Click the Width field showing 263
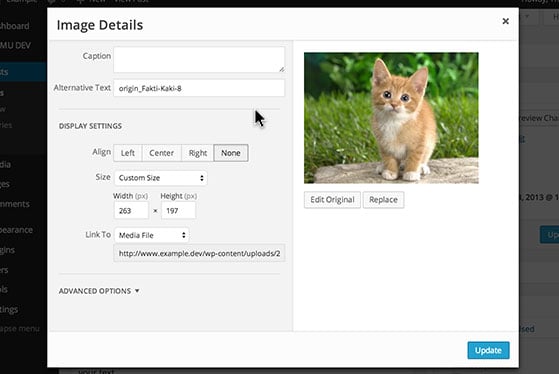This screenshot has height=374, width=559. (x=131, y=210)
